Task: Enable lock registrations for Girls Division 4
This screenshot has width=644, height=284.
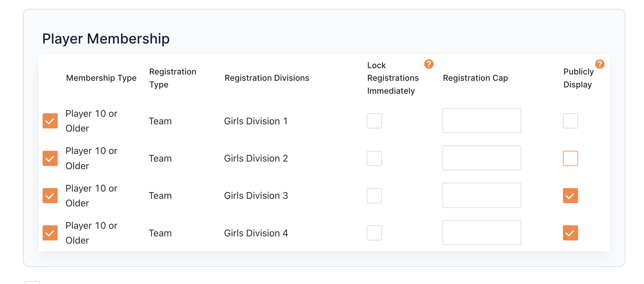Action: click(x=374, y=233)
